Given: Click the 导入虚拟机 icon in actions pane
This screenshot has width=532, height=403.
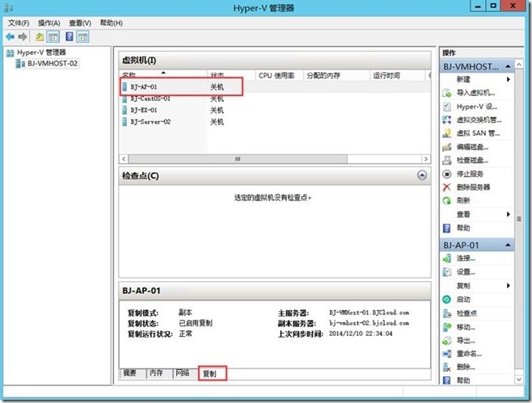Looking at the screenshot, I should 447,93.
